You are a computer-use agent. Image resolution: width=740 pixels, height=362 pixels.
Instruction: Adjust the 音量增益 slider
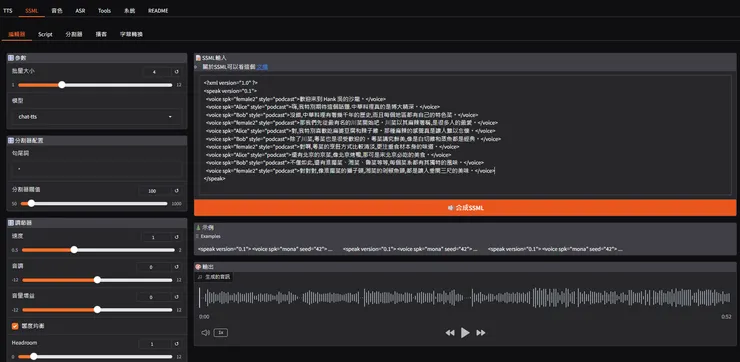pyautogui.click(x=97, y=310)
